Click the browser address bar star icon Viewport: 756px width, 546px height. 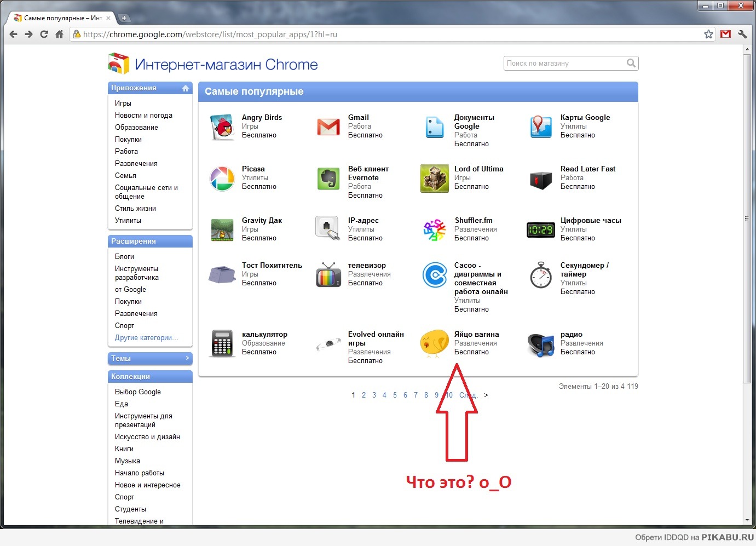pos(708,34)
